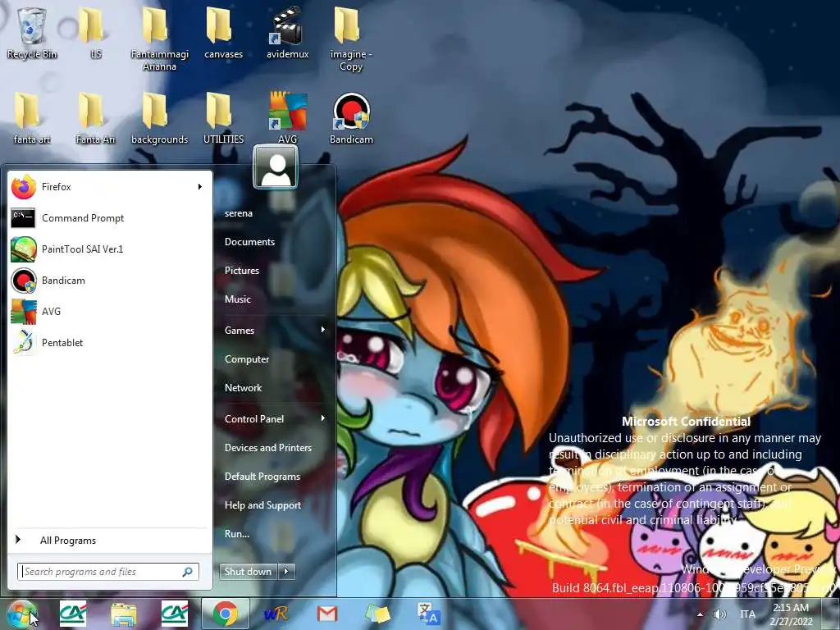
Task: Click the Shut down button
Action: (x=248, y=572)
